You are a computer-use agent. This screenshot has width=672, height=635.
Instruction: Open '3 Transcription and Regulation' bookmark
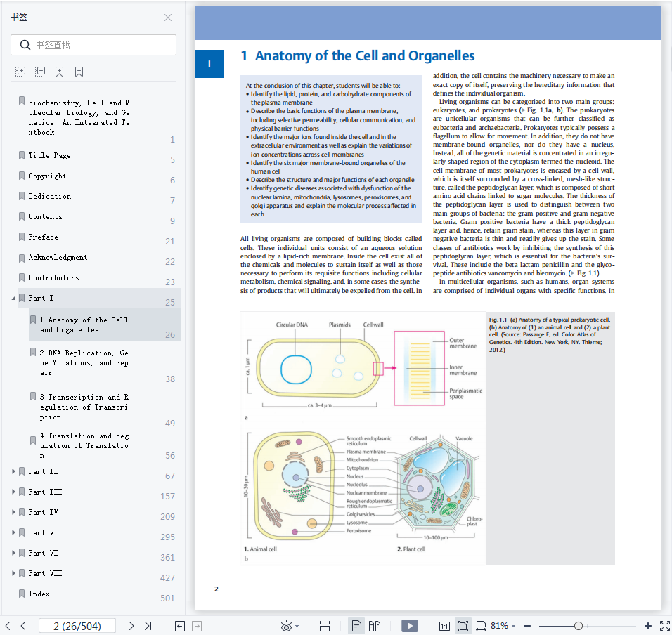tap(84, 407)
